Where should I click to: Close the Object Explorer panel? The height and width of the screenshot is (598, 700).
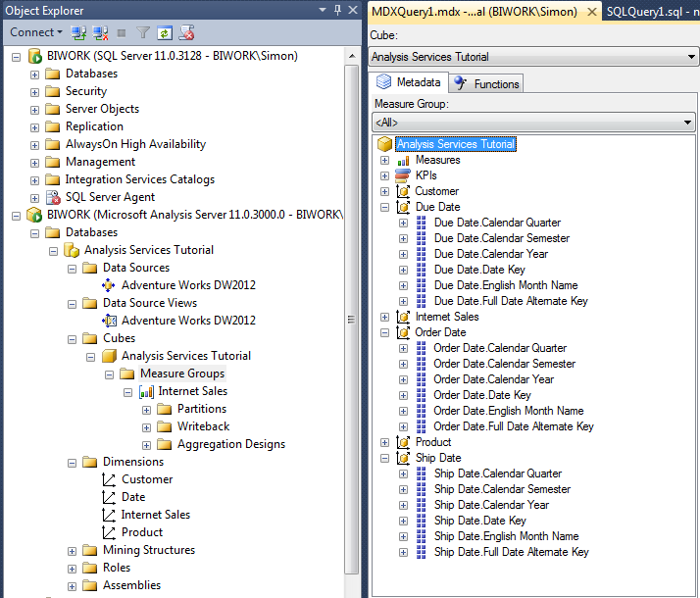[353, 10]
